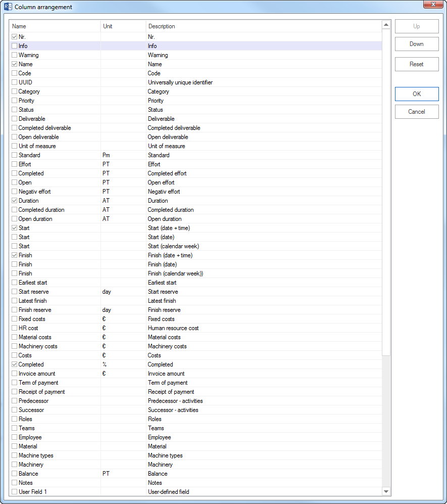
Task: Enable the Open duration checkbox
Action: coord(15,219)
